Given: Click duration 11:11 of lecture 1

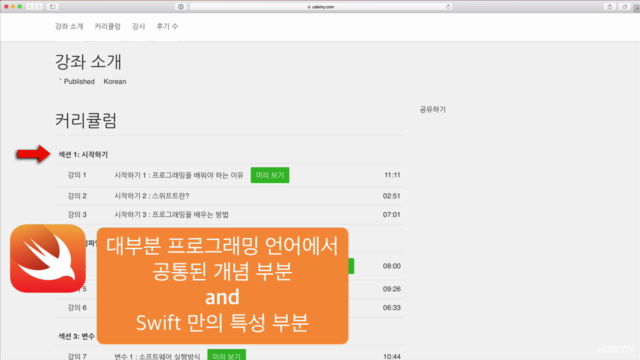Looking at the screenshot, I should point(392,175).
